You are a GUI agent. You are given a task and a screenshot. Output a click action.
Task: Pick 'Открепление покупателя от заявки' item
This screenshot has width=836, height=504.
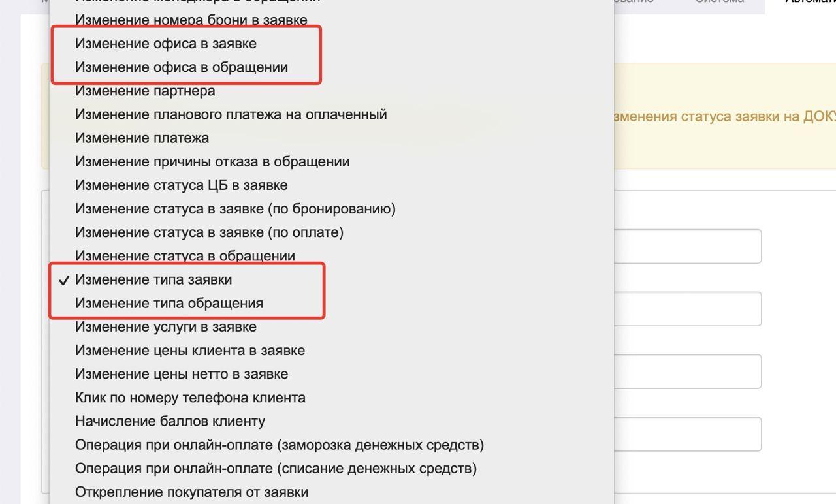[191, 492]
